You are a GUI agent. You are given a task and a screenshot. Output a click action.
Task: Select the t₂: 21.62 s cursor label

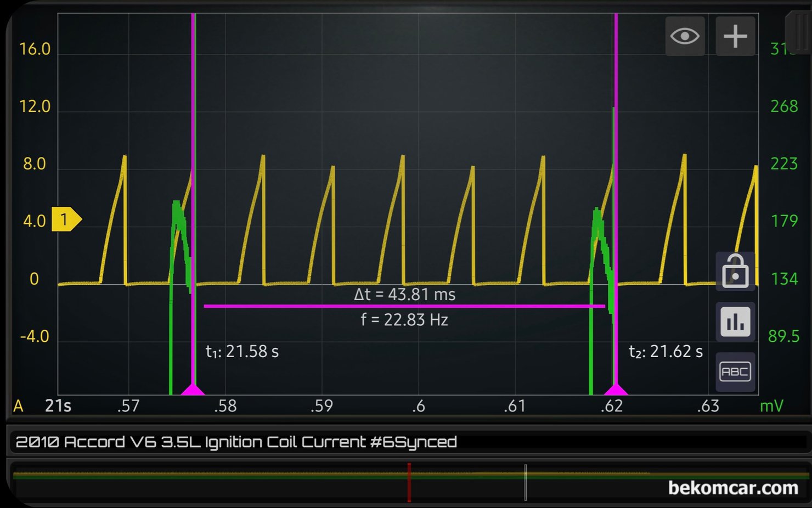[666, 352]
